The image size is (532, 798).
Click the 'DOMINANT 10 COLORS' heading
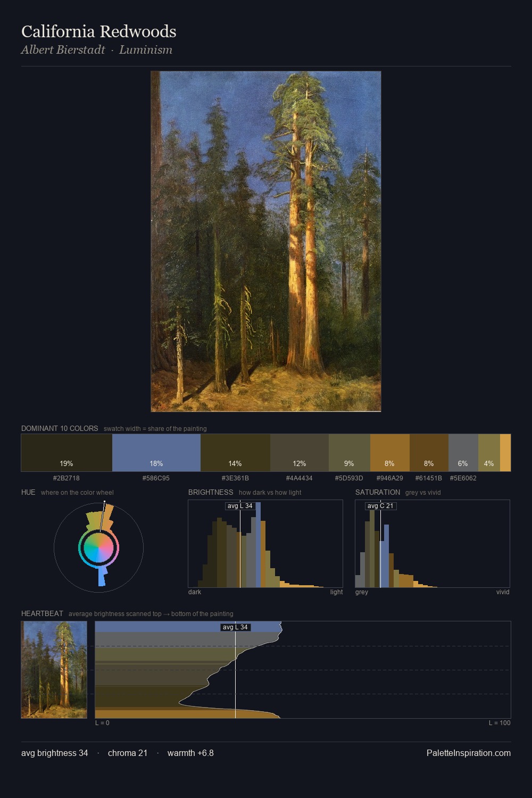click(60, 428)
